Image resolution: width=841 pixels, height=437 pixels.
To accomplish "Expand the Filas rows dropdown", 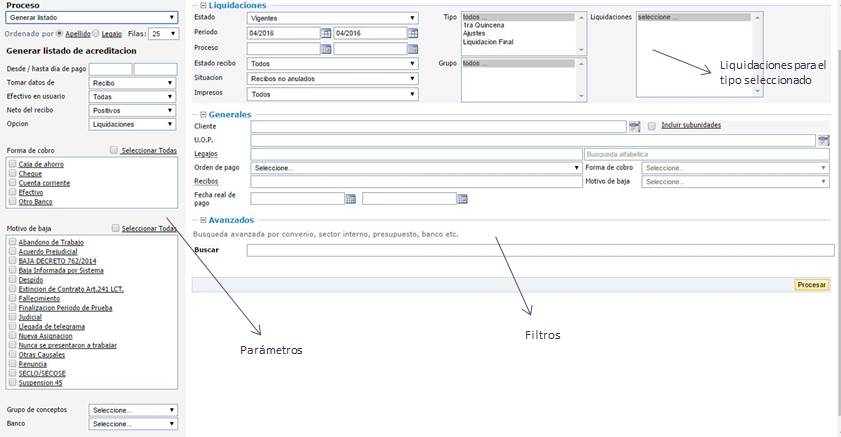I will (x=164, y=33).
